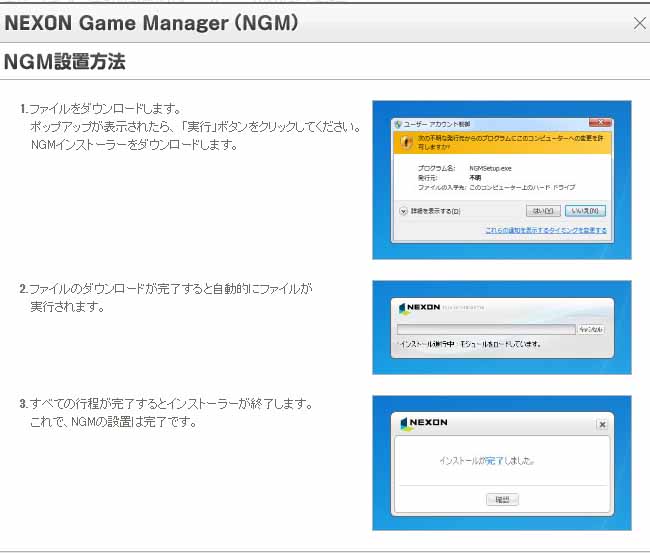Click the 'NEXON Game Manager (NGM)' title text
The image size is (650, 556).
tap(151, 23)
